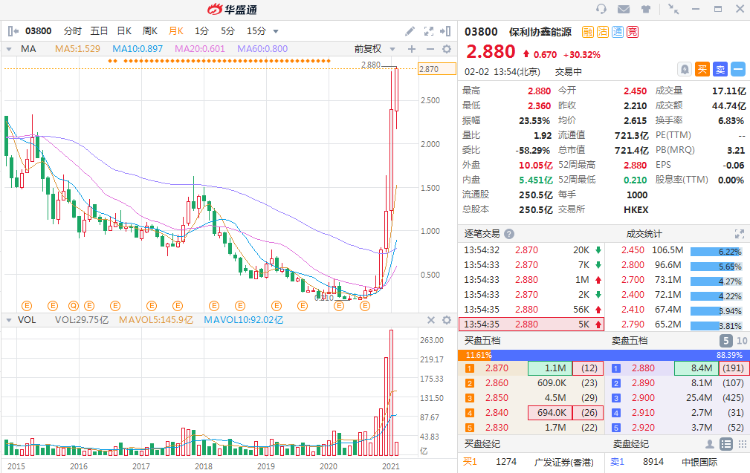Select 月K monthly candlestick tab
This screenshot has height=473, width=750.
pos(176,31)
